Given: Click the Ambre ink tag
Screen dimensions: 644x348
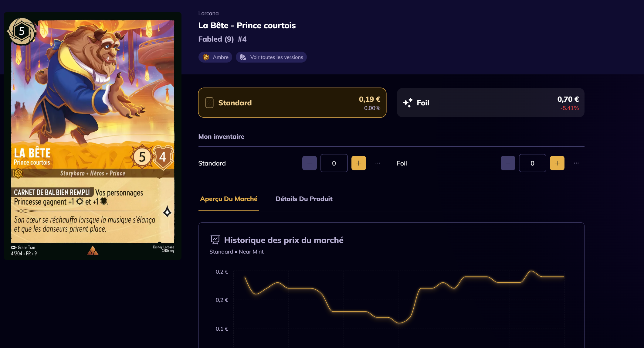Looking at the screenshot, I should 215,57.
